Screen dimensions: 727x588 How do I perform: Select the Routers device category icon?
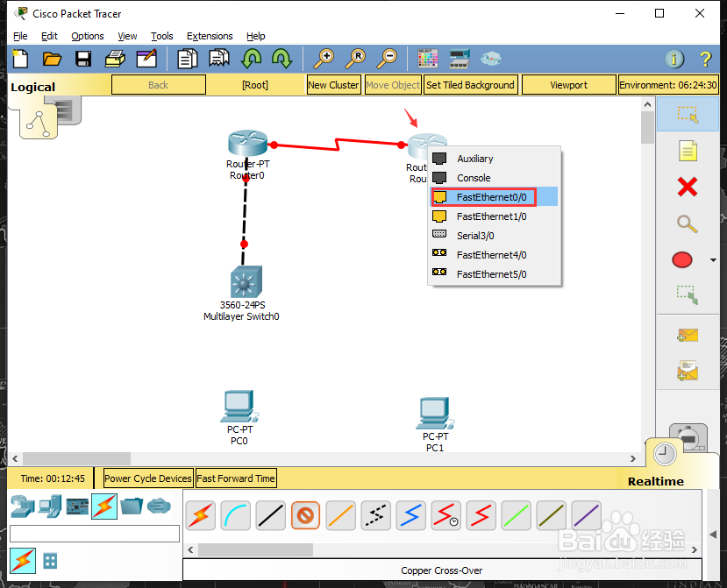(22, 506)
